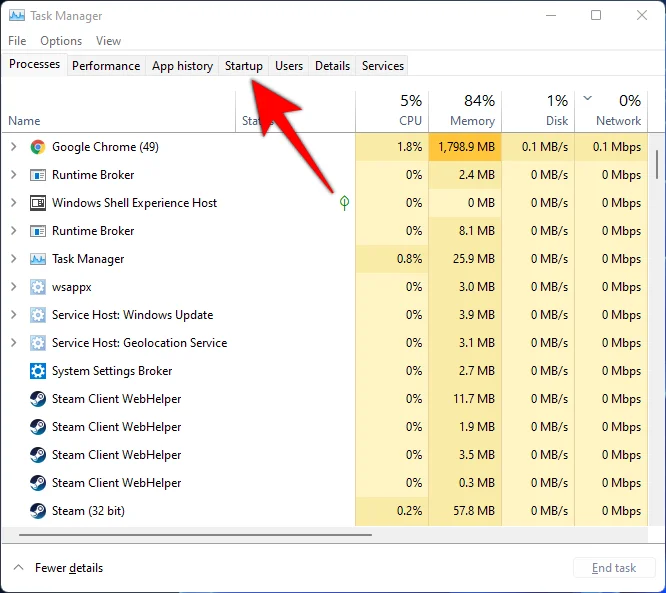The image size is (666, 593).
Task: Click the vertical scrollbar thumb
Action: [x=657, y=164]
